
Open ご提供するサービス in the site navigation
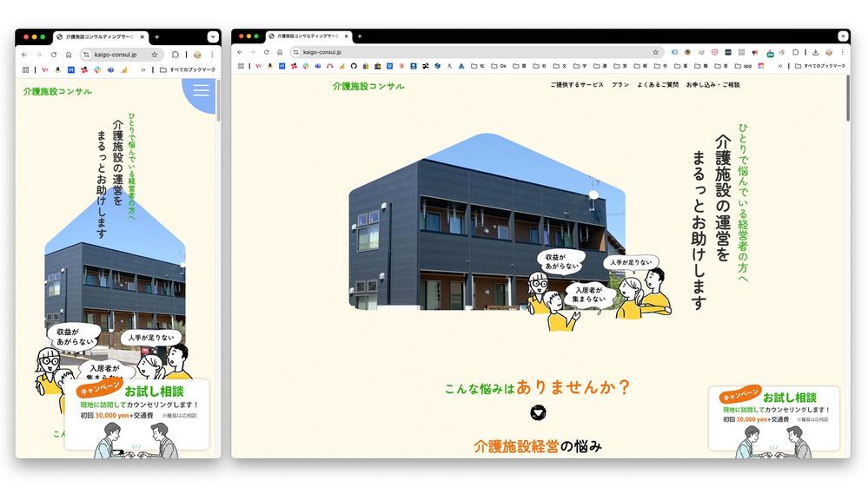577,84
